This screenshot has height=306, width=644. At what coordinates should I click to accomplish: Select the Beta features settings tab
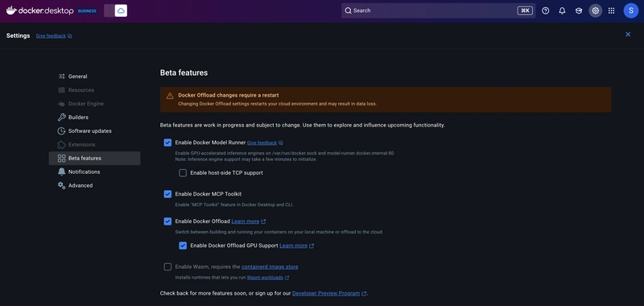(94, 158)
